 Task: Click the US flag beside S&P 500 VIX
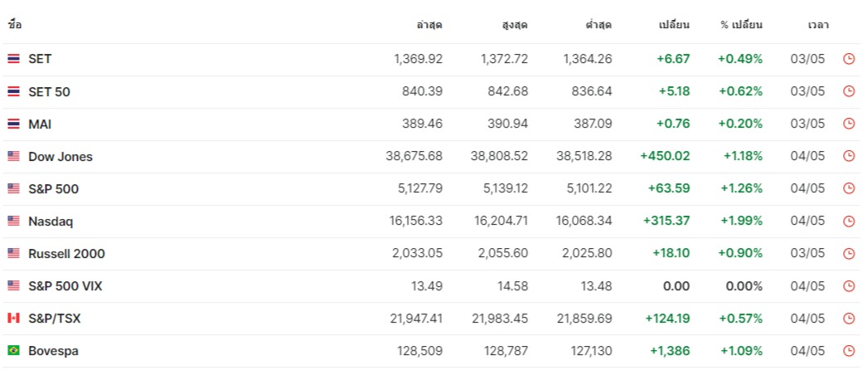point(13,286)
